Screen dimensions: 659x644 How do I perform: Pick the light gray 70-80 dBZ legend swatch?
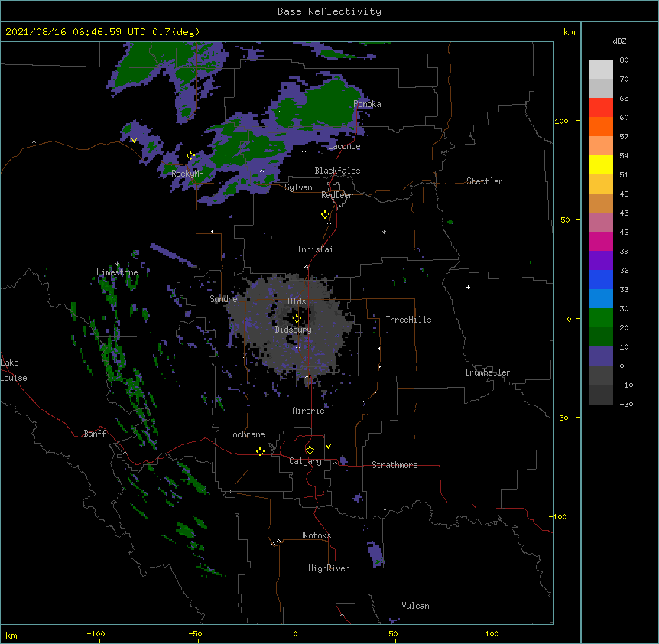tap(601, 70)
